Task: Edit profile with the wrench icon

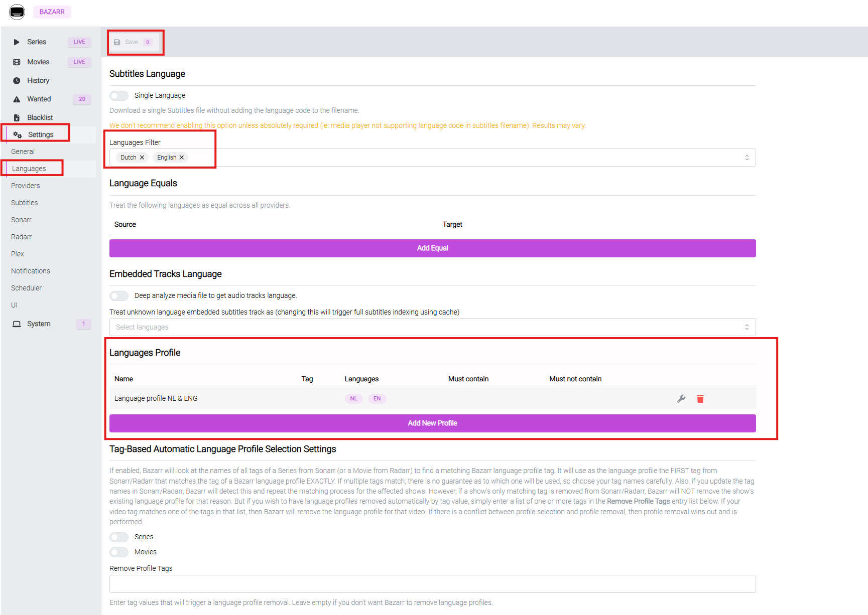Action: [x=681, y=399]
